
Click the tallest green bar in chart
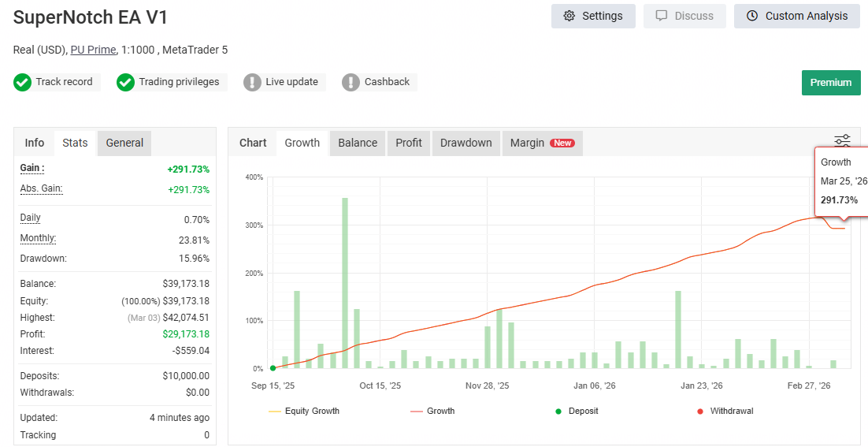(x=345, y=282)
